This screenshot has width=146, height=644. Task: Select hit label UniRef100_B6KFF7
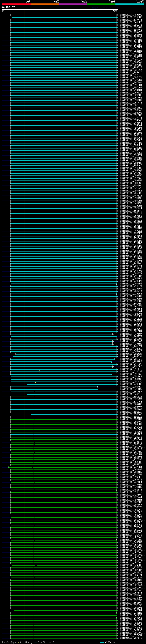tap(131, 392)
